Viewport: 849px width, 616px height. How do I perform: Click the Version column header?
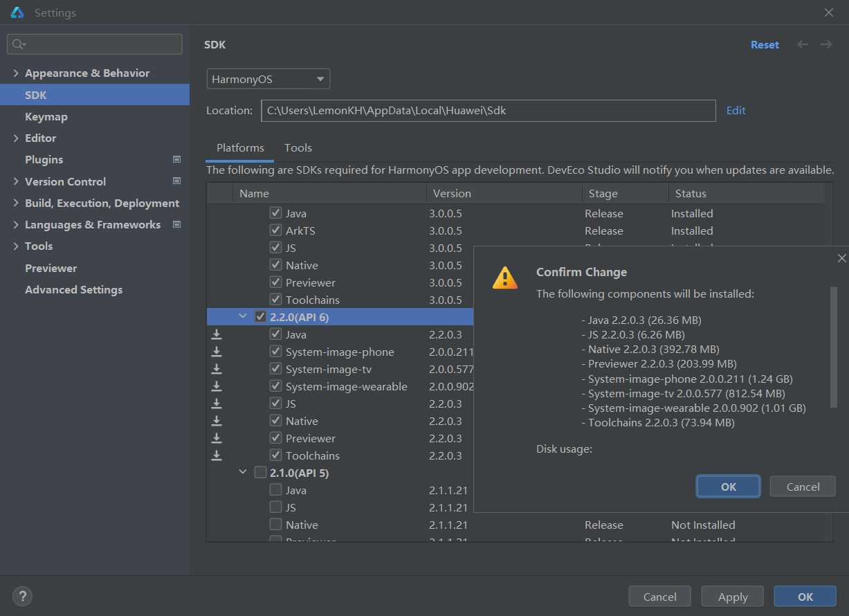point(504,194)
